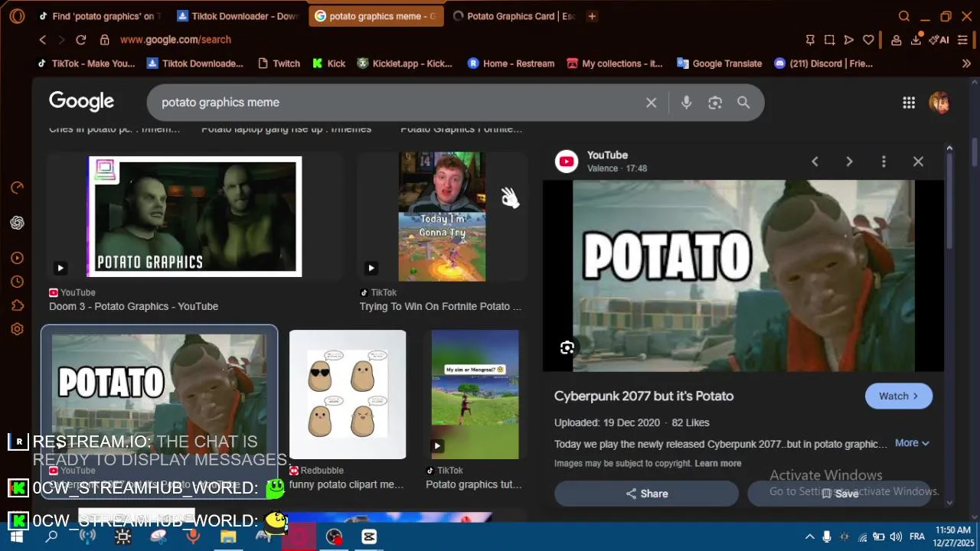Open CapCut from taskbar

(x=369, y=536)
